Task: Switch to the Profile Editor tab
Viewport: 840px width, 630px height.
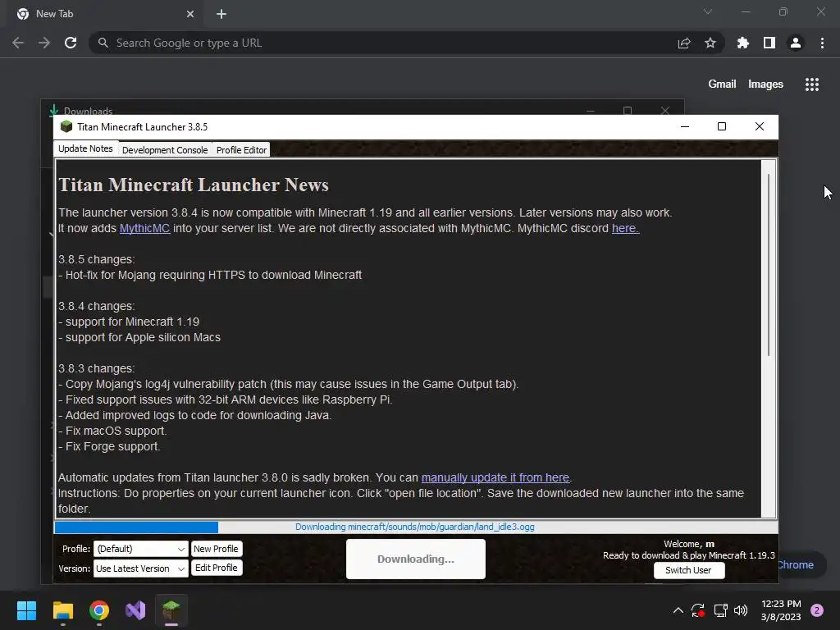Action: tap(242, 150)
